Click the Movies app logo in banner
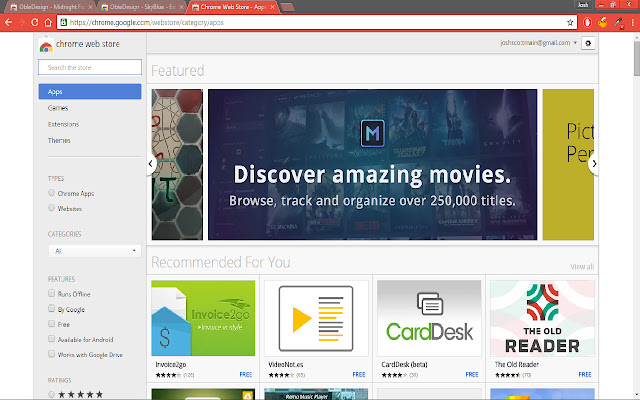Viewport: 640px width, 400px height. point(372,133)
